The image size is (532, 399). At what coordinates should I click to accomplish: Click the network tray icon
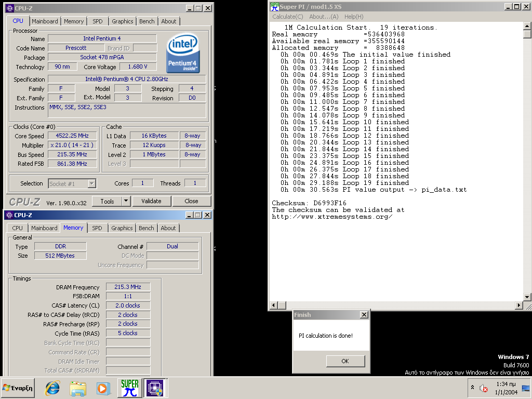coord(526,388)
